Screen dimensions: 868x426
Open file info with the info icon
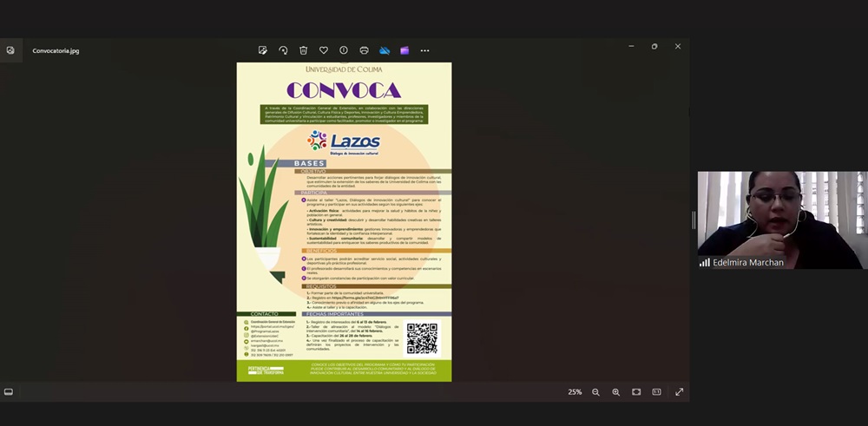tap(344, 50)
